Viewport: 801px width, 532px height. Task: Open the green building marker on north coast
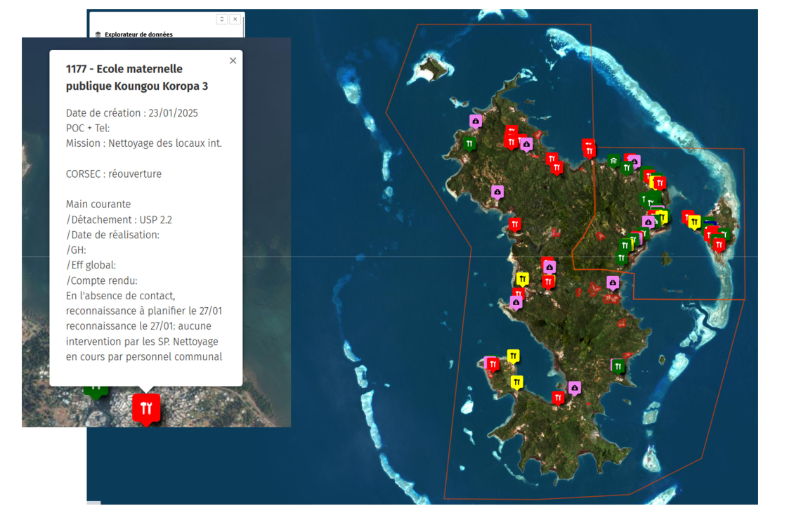tap(615, 162)
